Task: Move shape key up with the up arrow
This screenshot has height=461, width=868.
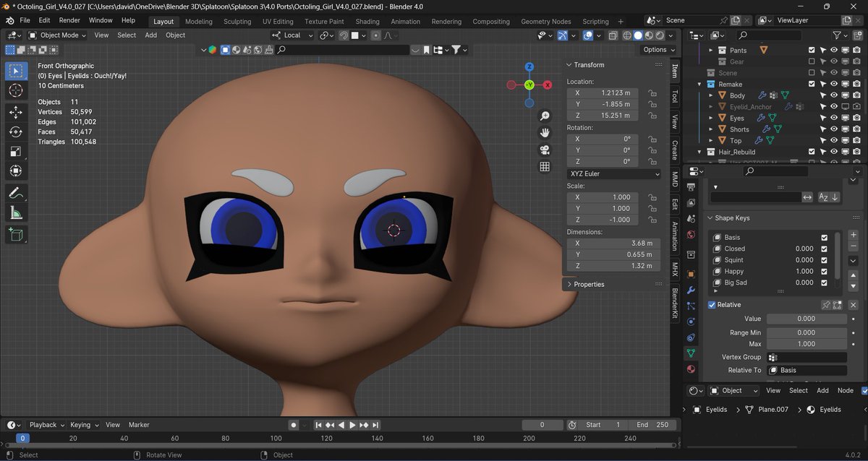Action: click(854, 275)
